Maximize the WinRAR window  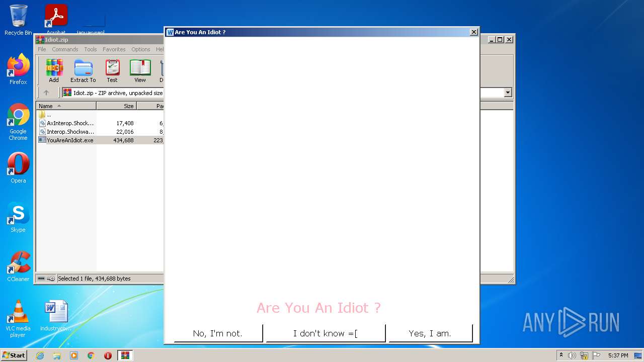pyautogui.click(x=500, y=39)
